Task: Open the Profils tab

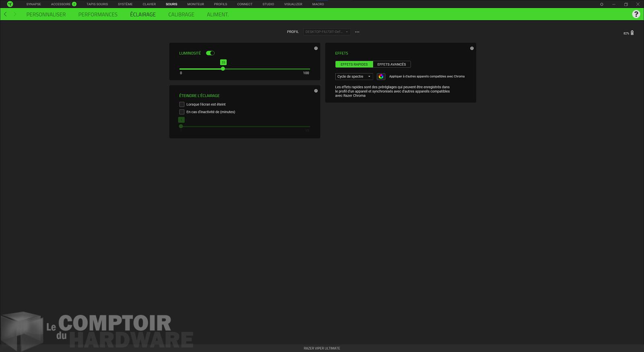Action: (x=221, y=4)
